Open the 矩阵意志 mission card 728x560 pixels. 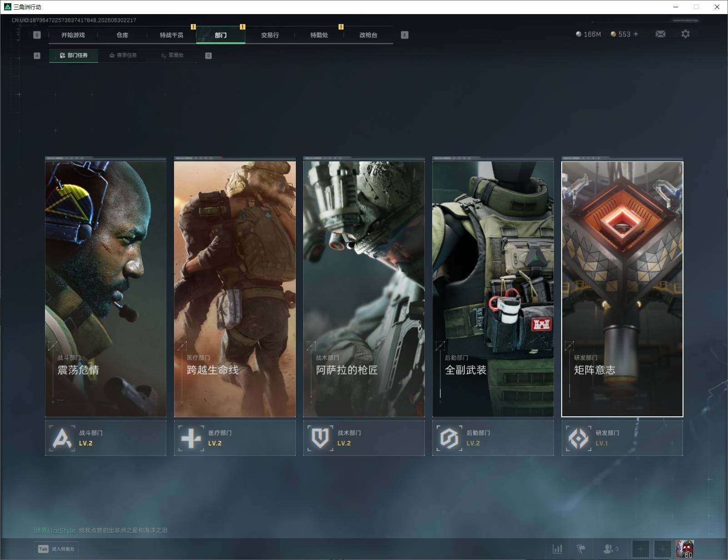coord(622,289)
